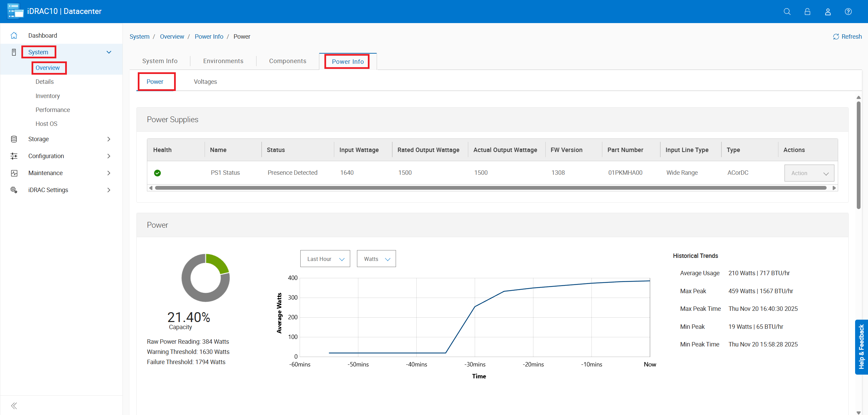Click the lock icon in top bar
The image size is (868, 415).
coord(807,12)
